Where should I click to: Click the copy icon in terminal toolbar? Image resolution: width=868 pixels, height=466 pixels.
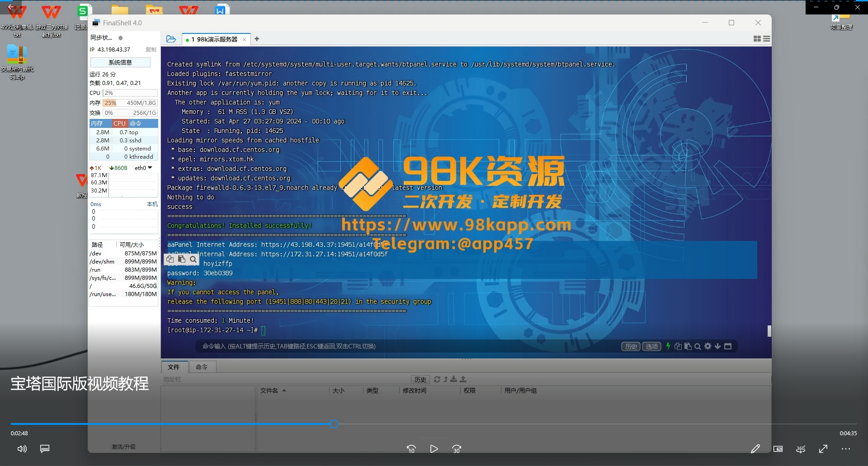pos(678,346)
